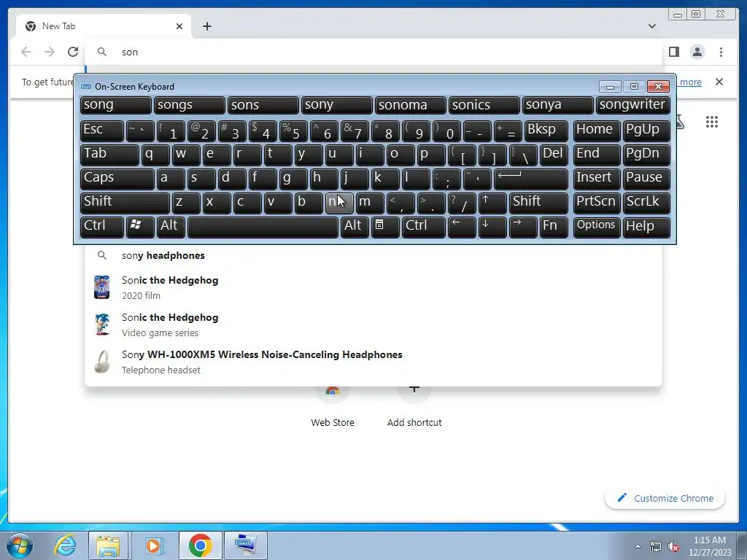Image resolution: width=747 pixels, height=560 pixels.
Task: Select Sonic the Hedgehog 2020 film suggestion
Action: [x=374, y=287]
